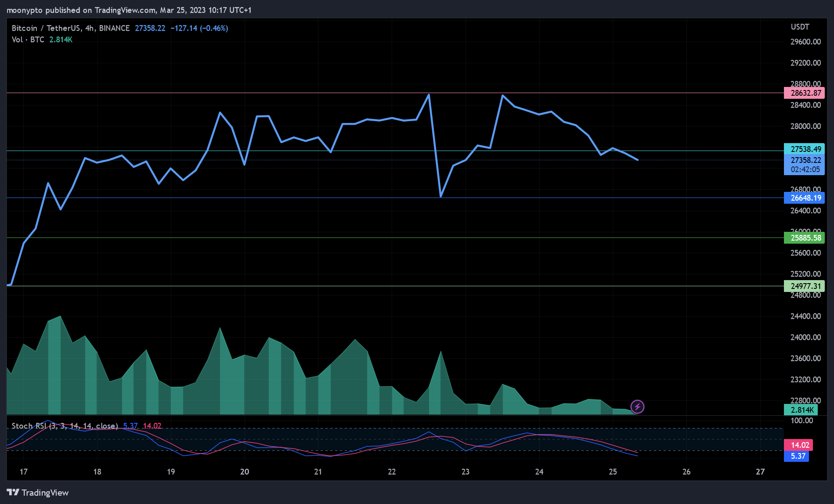Click the 26648.19 blue price label

[x=805, y=198]
